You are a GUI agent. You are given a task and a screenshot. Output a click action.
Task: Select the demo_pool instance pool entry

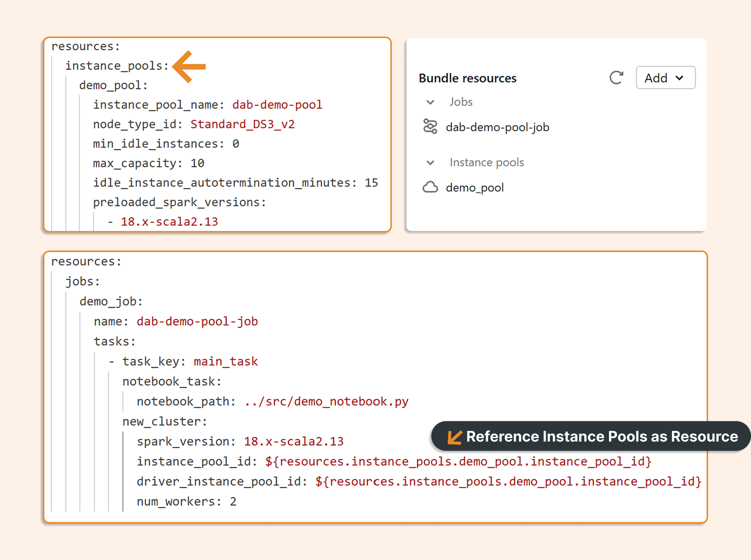click(x=474, y=188)
